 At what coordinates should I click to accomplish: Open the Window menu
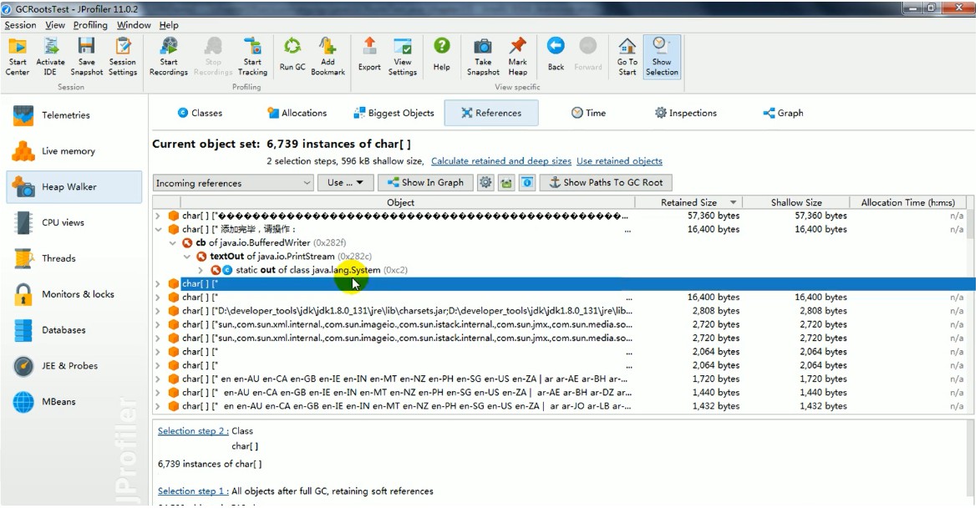click(x=134, y=25)
